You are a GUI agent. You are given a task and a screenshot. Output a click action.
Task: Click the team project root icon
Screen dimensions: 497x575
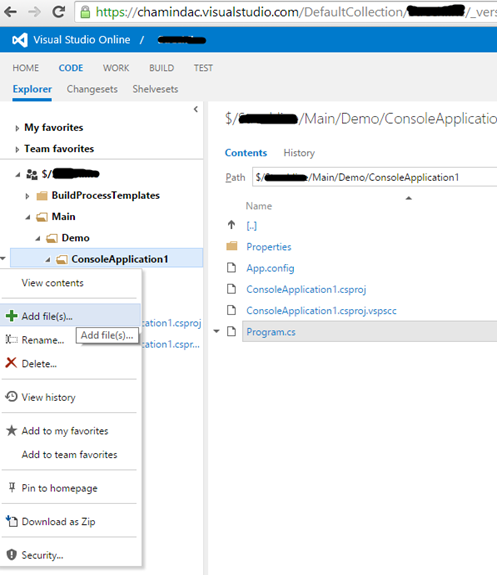click(x=32, y=174)
